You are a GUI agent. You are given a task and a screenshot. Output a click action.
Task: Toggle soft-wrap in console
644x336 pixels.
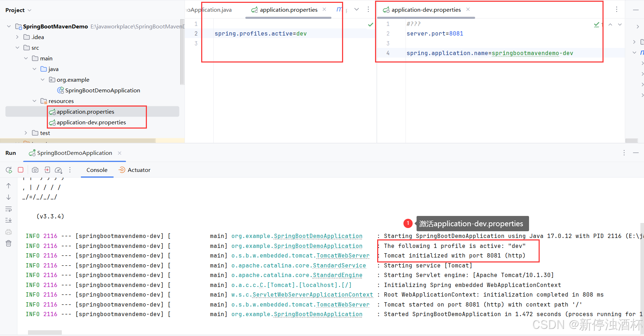[9, 209]
